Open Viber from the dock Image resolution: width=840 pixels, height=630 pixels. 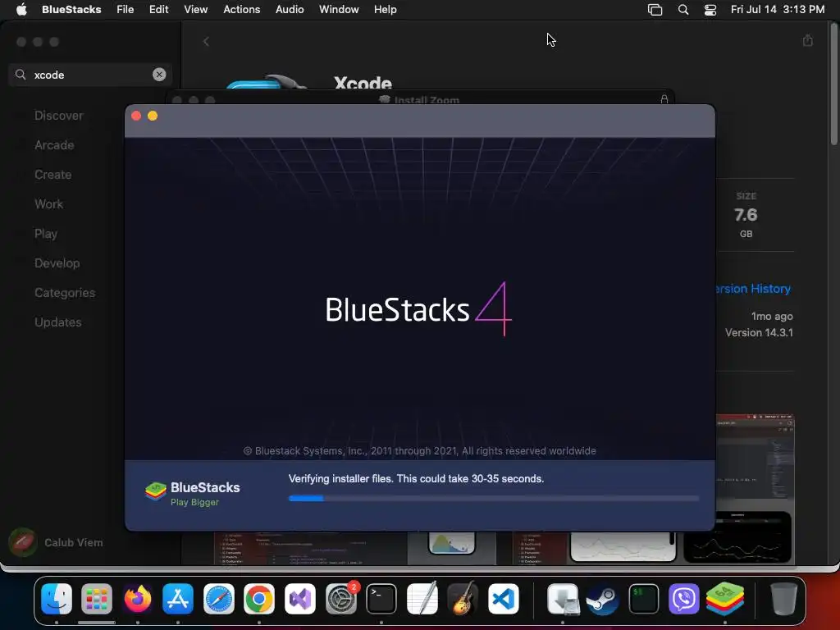(x=684, y=598)
